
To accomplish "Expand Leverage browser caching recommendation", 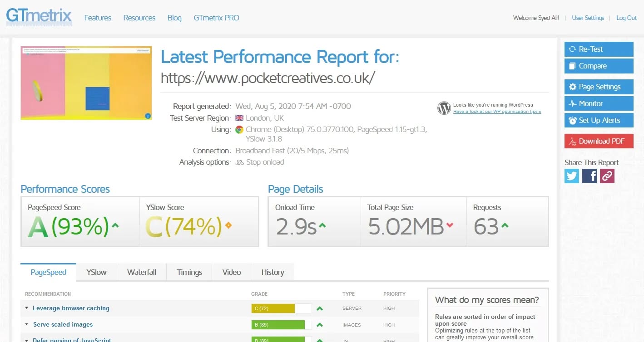I will [x=71, y=308].
